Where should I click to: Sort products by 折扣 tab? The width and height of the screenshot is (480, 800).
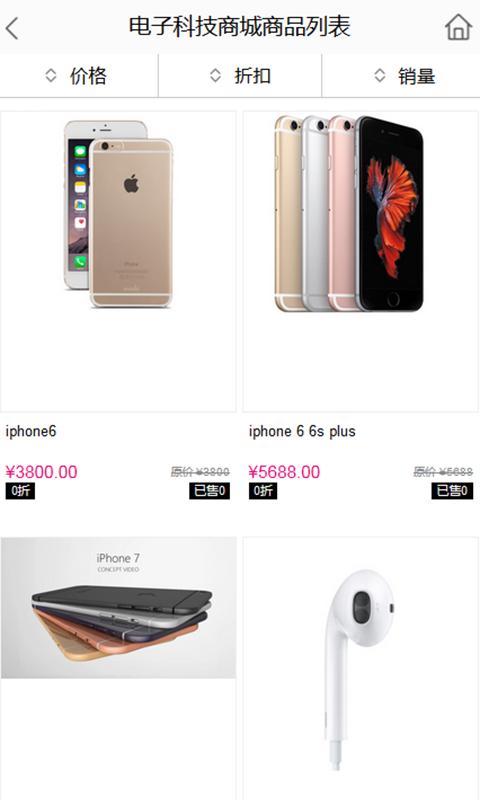(x=240, y=76)
